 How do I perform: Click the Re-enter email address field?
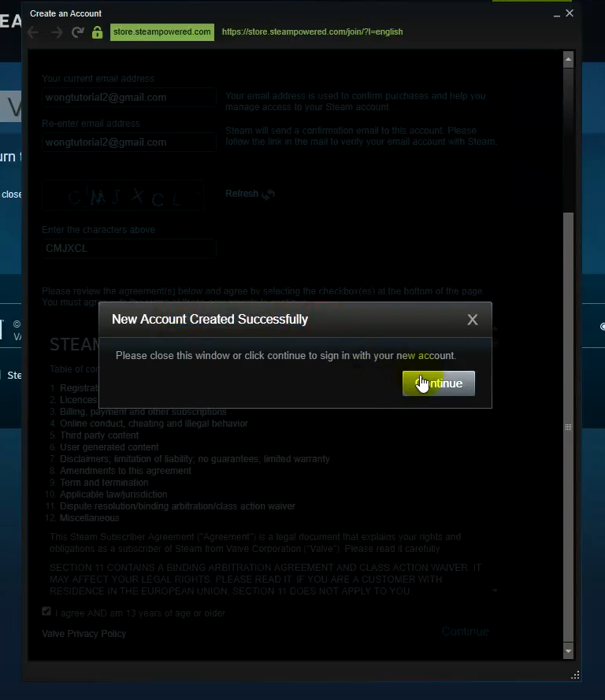click(x=129, y=143)
